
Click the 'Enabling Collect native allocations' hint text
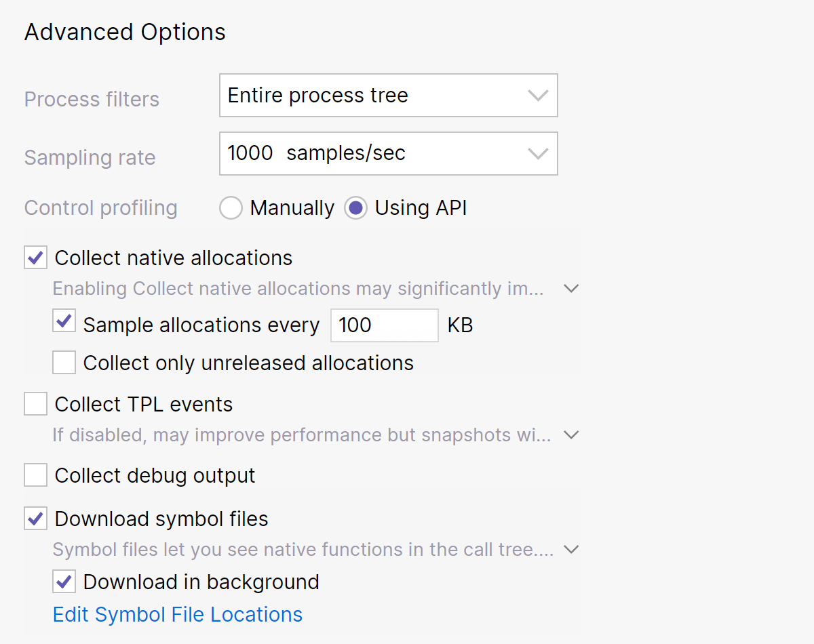298,289
